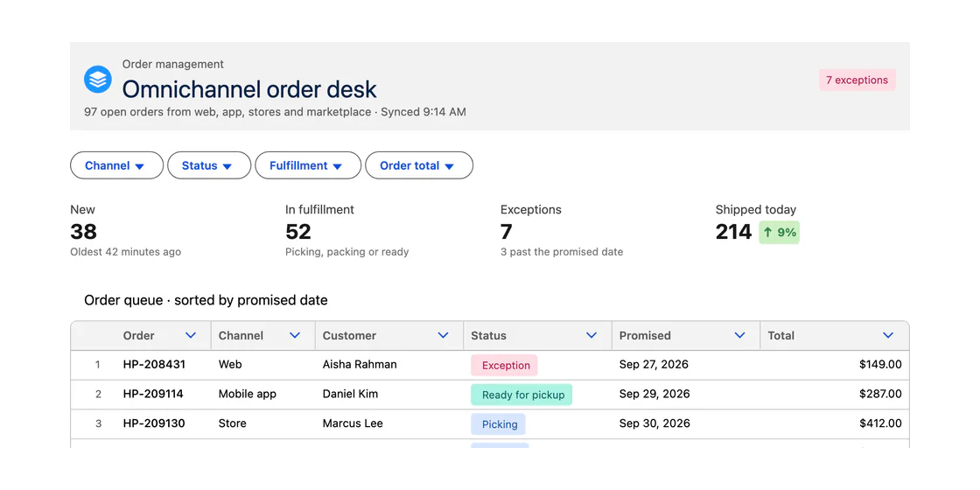Screen dimensions: 980x490
Task: Click the Promised column header chevron
Action: [739, 336]
